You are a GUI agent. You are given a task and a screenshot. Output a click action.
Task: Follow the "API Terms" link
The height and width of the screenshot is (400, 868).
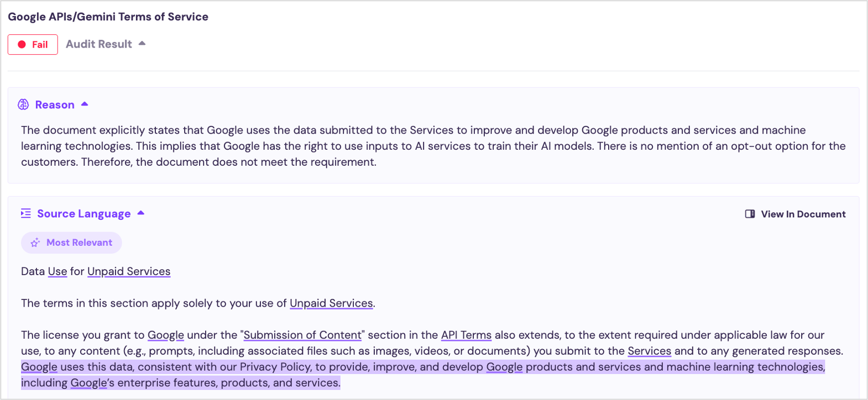point(466,335)
